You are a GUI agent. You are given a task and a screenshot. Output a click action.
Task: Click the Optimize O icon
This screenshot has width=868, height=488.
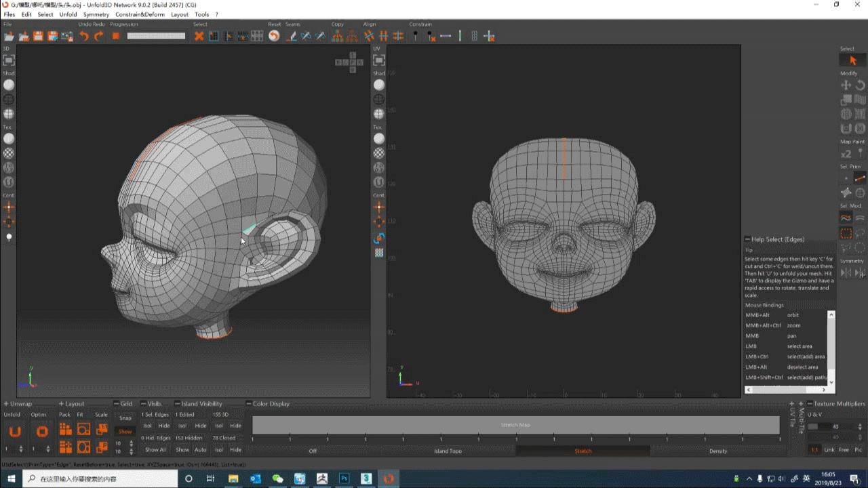coord(42,432)
